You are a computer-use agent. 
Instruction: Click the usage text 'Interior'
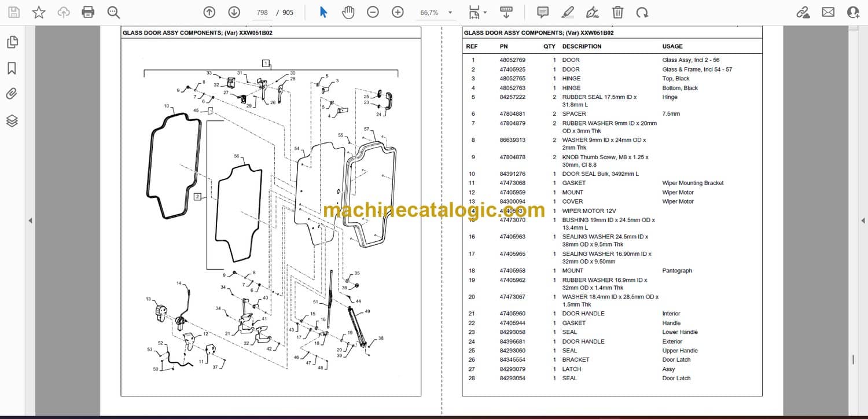coord(671,314)
